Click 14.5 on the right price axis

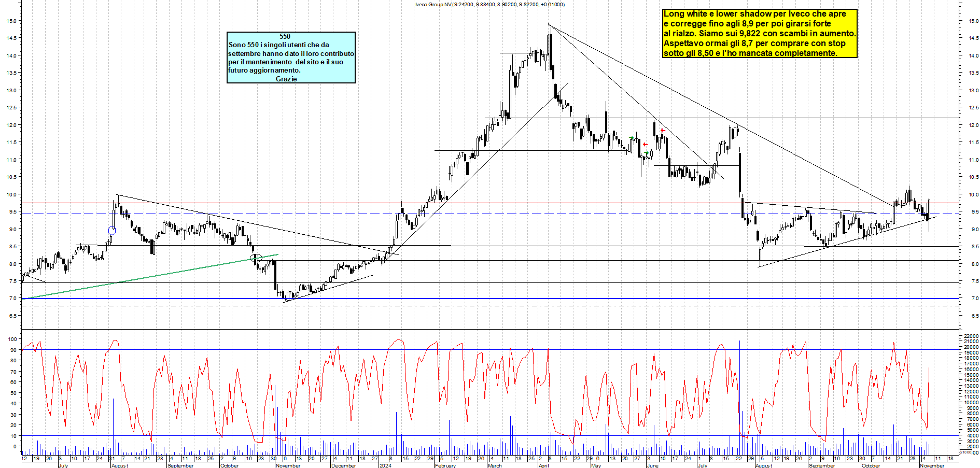(x=973, y=38)
